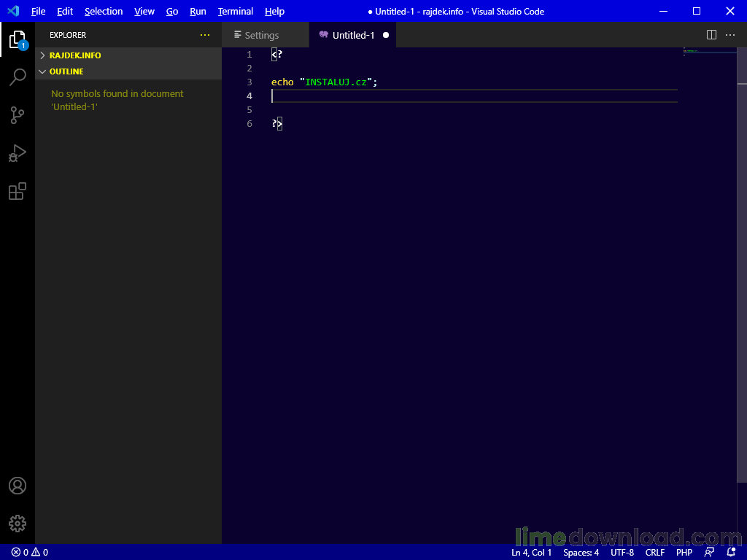Expand the RAJDEK.INFO folder section
Screen dimensions: 747x560
pyautogui.click(x=128, y=55)
